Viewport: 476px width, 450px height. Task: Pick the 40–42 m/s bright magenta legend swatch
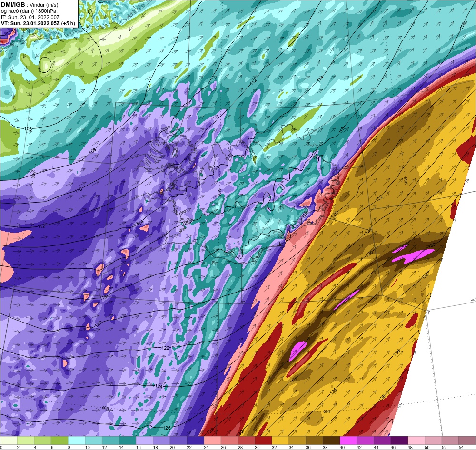(x=348, y=440)
